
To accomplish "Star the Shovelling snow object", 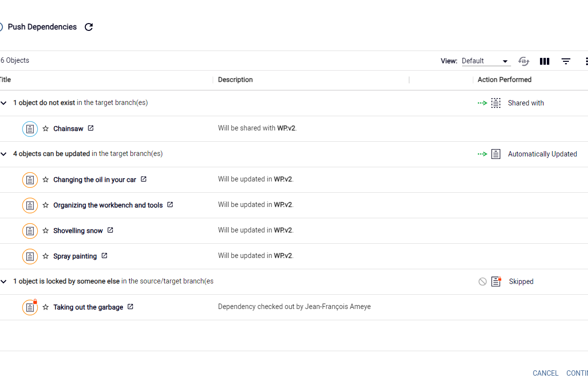I will [46, 231].
